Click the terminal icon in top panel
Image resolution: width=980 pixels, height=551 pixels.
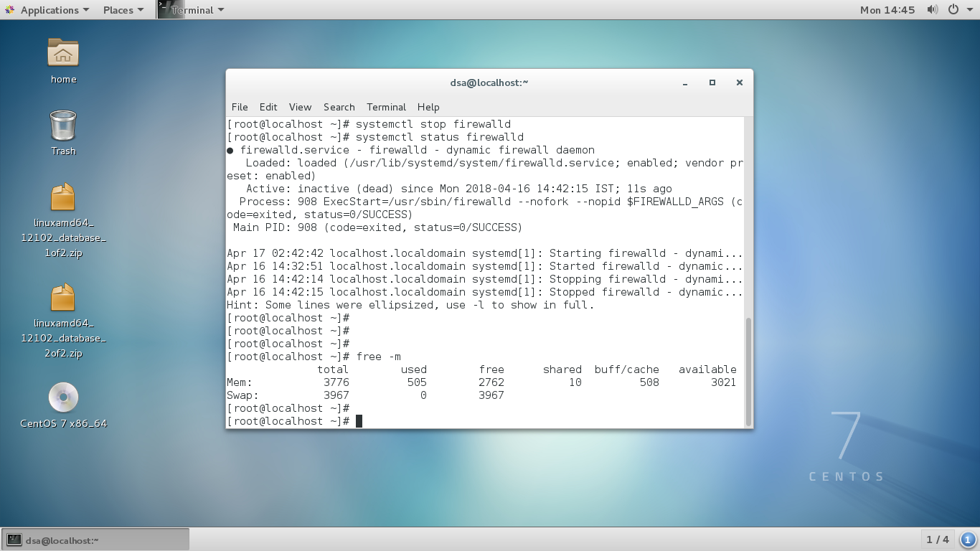tap(171, 9)
